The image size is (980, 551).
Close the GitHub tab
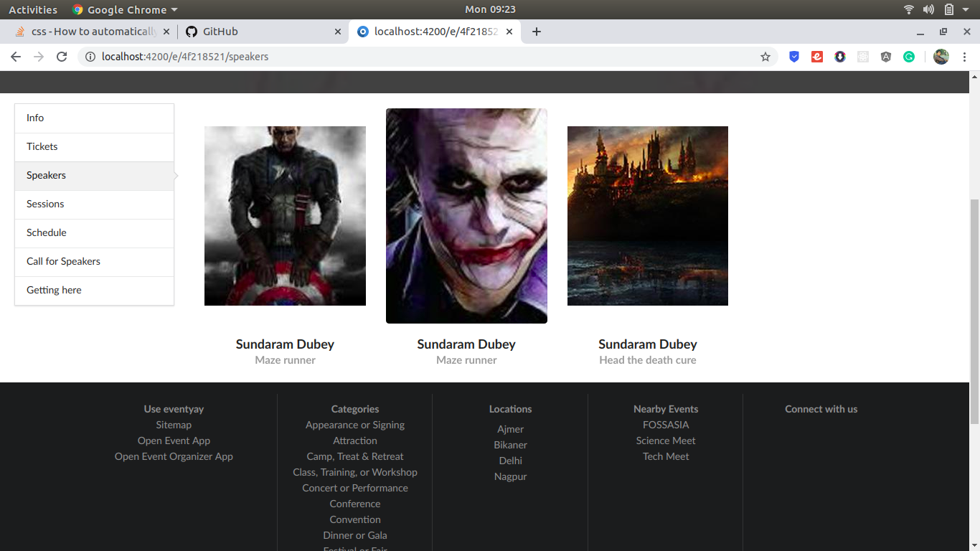[x=339, y=32]
